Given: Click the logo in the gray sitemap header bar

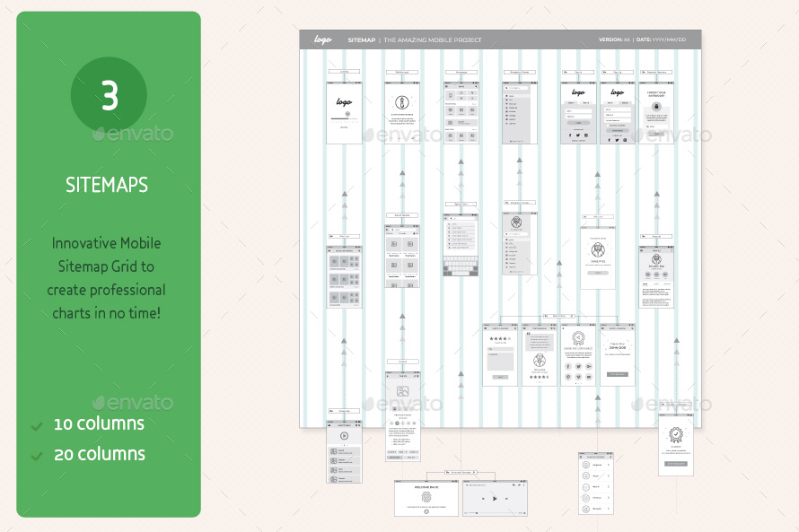Looking at the screenshot, I should [x=321, y=39].
